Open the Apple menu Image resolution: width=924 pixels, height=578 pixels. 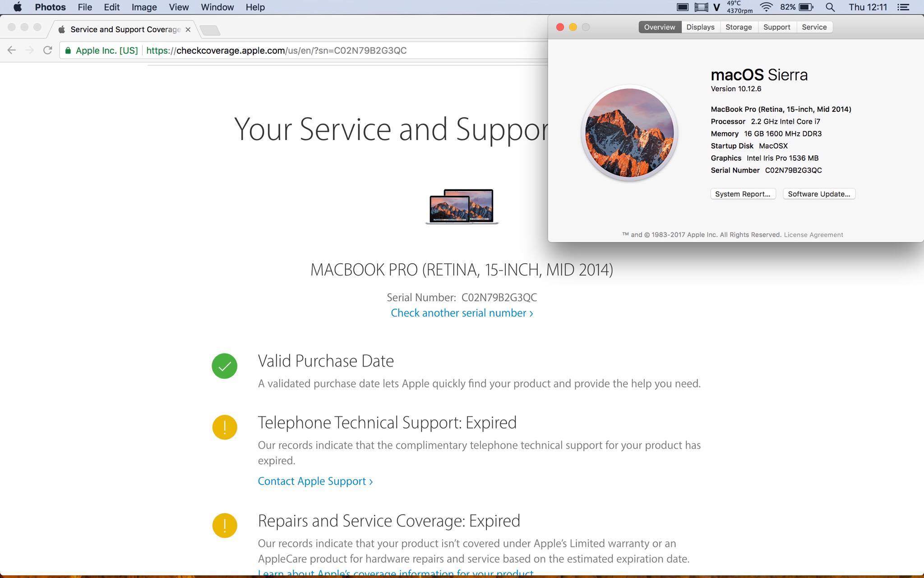pos(17,7)
